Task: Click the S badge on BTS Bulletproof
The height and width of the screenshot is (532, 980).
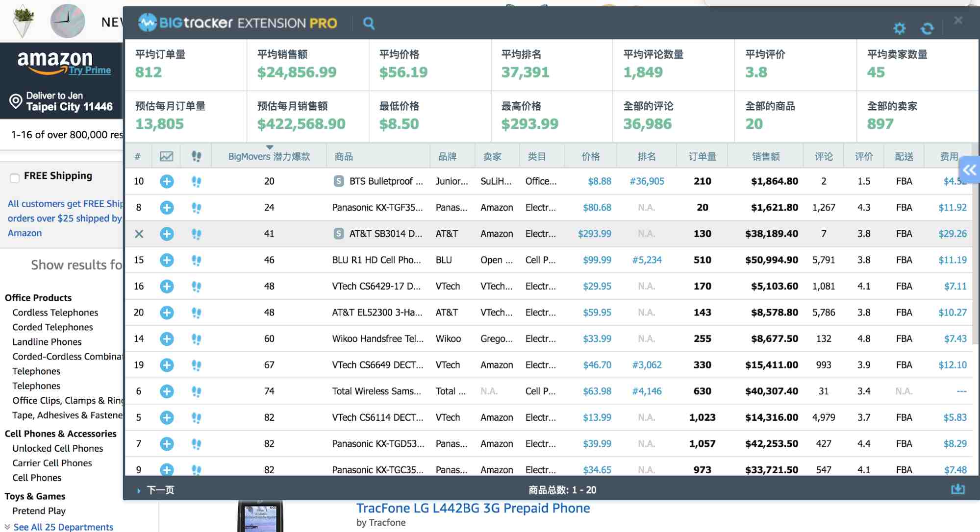Action: [x=338, y=181]
